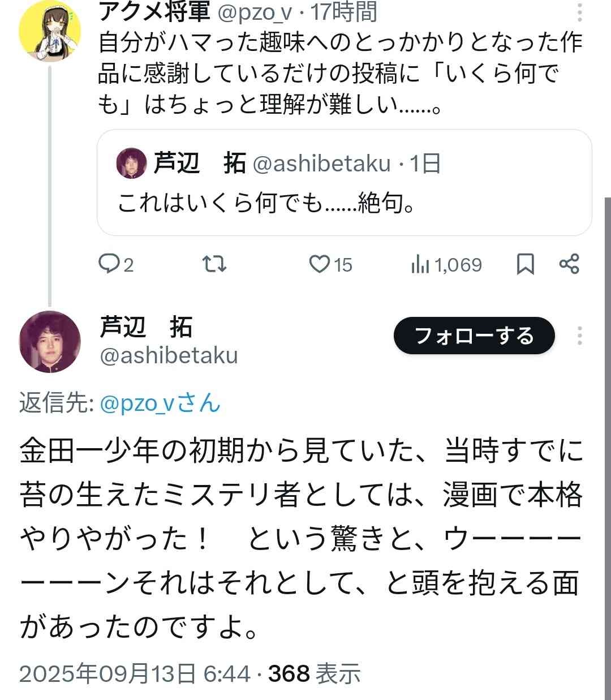Open the quoted post これはいくら何でも
The height and width of the screenshot is (700, 611).
click(344, 203)
